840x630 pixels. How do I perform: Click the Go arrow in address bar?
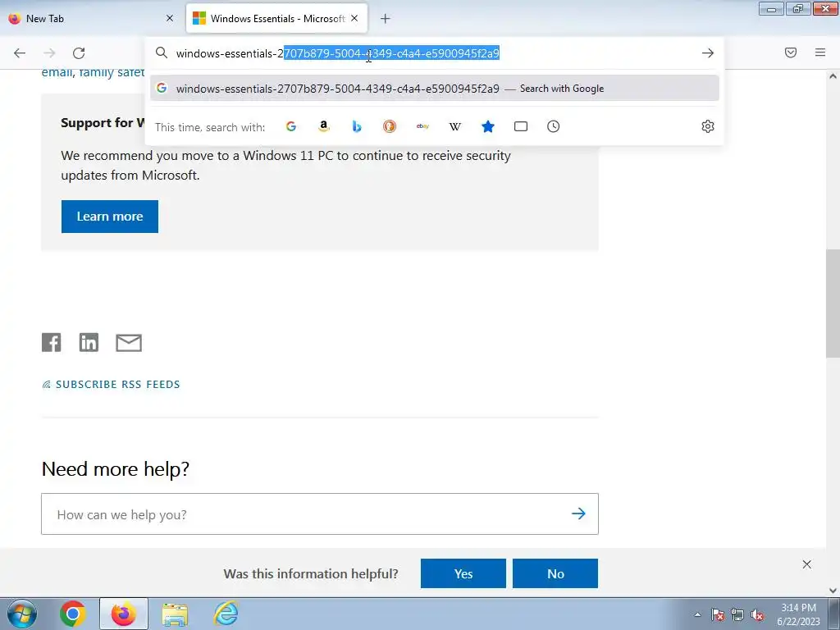coord(708,53)
